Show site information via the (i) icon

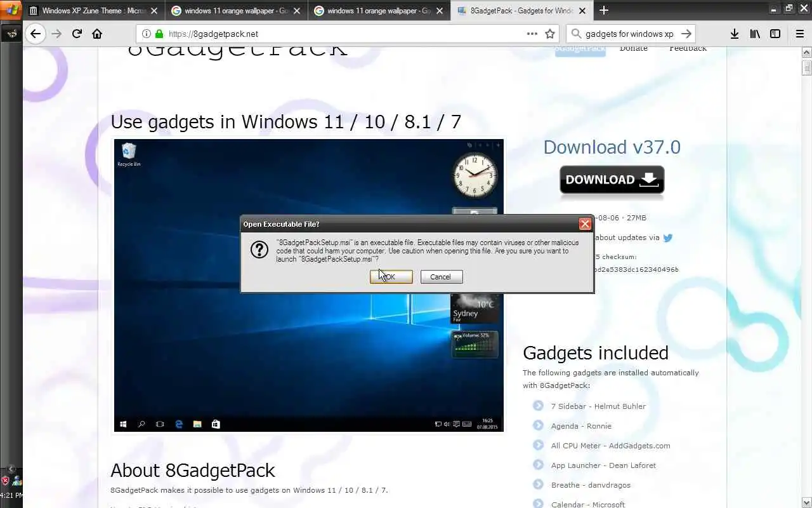coord(147,34)
